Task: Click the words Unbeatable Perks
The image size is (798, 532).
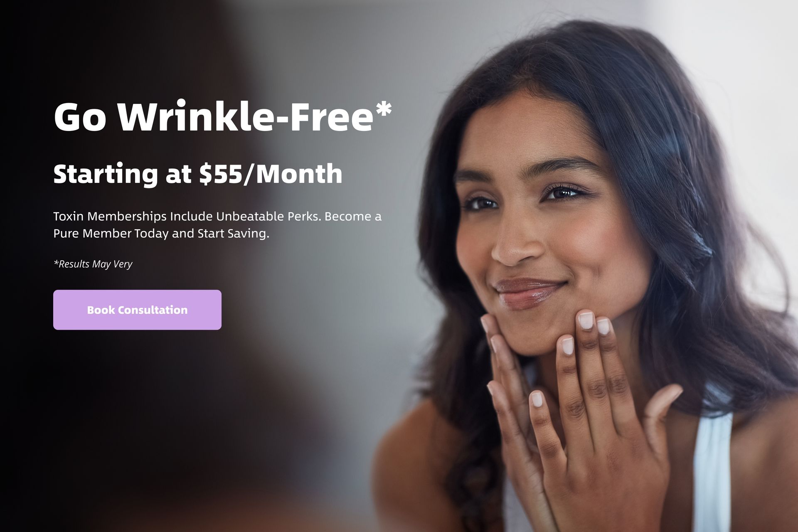Action: tap(268, 217)
